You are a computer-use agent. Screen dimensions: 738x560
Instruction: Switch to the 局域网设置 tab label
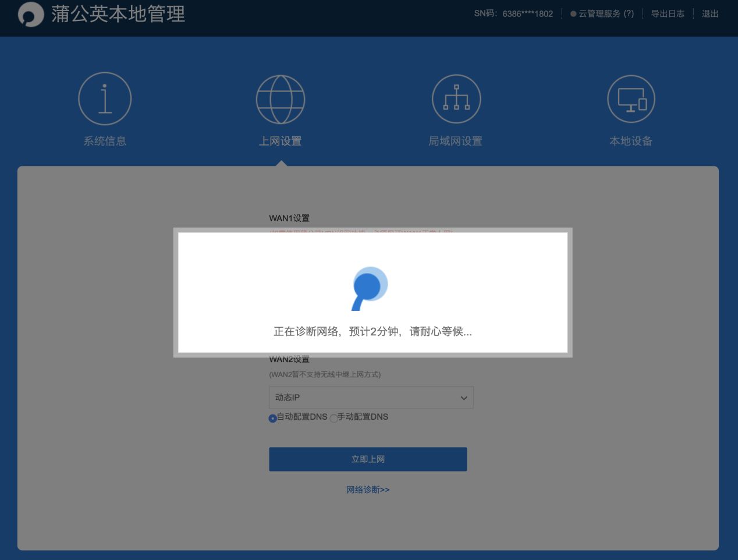point(456,141)
